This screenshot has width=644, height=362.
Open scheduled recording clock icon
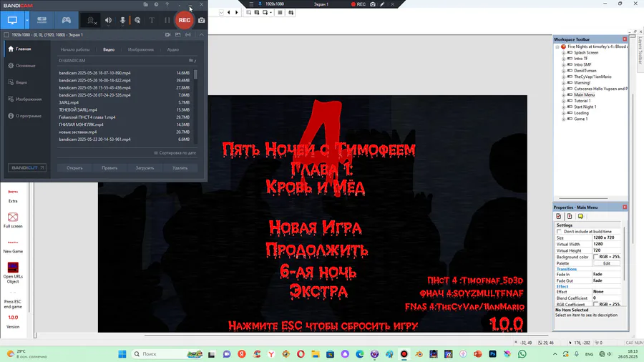coord(156,4)
